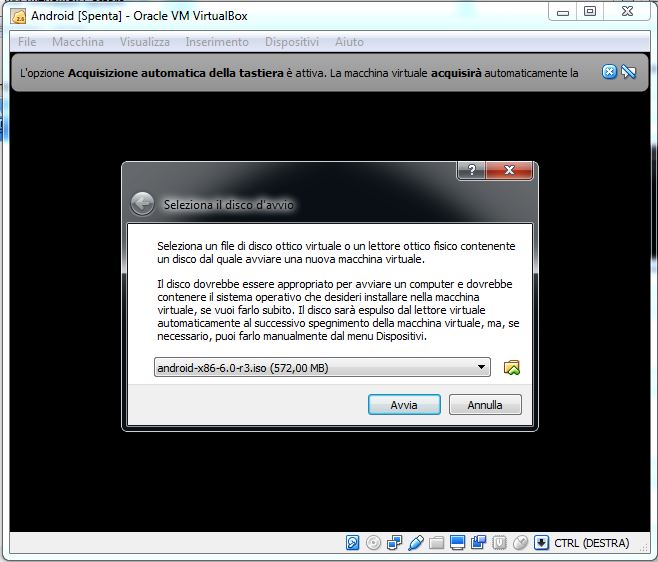Click the shared folders status icon
The image size is (658, 562).
click(x=437, y=543)
